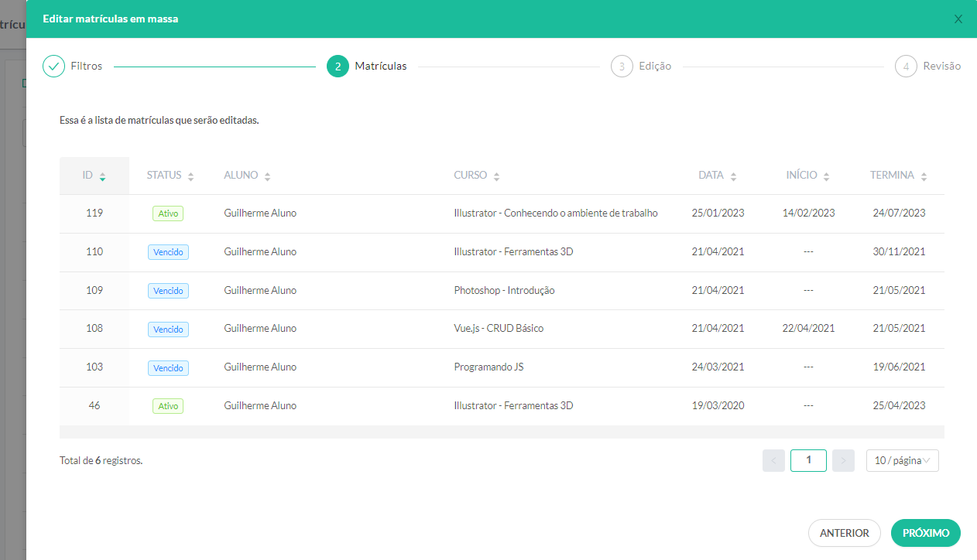Image resolution: width=977 pixels, height=560 pixels.
Task: Click end date 25/04/2023
Action: click(x=899, y=406)
